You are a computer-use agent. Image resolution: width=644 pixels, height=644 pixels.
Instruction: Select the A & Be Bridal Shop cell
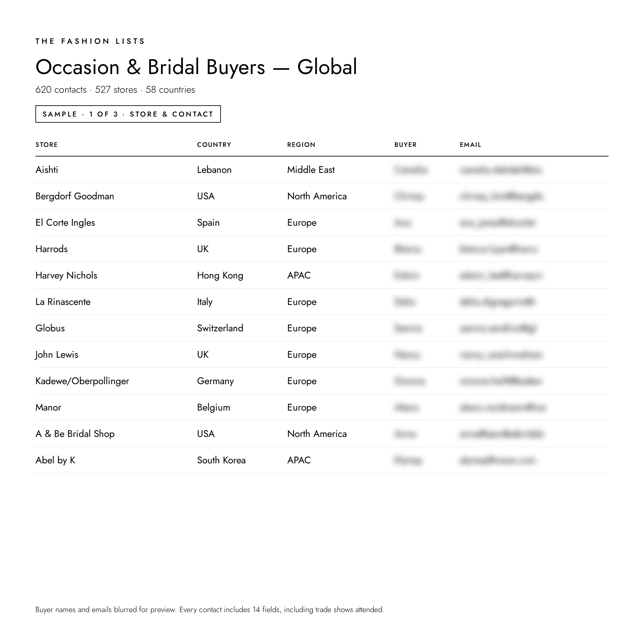coord(75,434)
